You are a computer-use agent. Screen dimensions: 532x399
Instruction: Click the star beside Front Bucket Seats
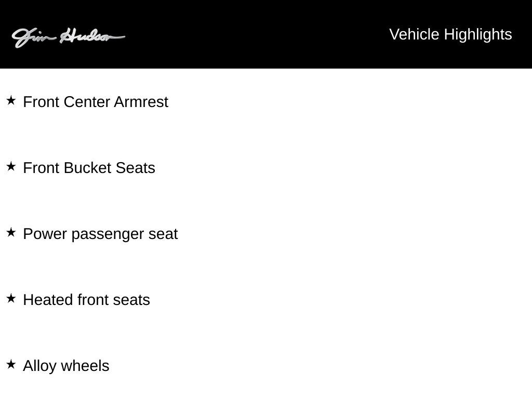[x=11, y=167]
